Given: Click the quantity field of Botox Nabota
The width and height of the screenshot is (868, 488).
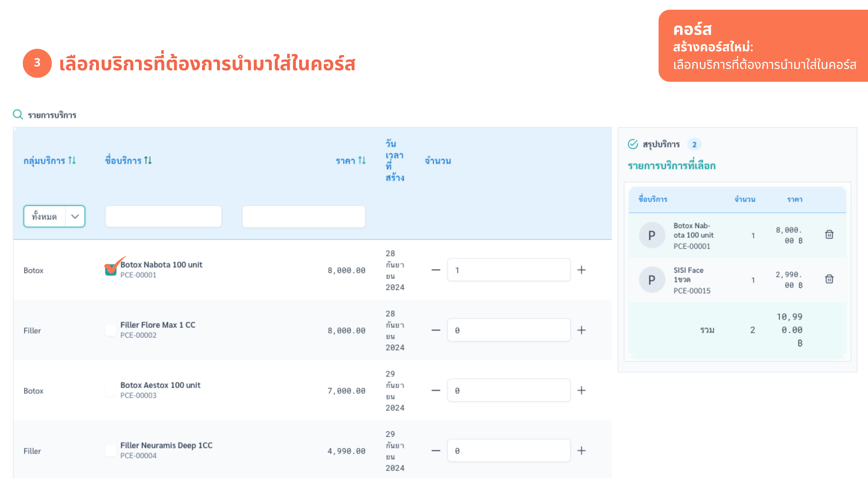Looking at the screenshot, I should [x=509, y=270].
